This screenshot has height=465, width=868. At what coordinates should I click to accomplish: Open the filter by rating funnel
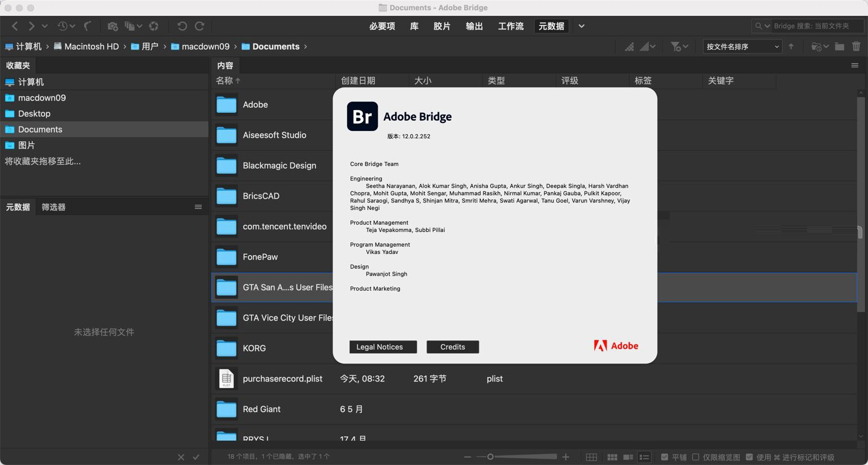pos(679,46)
